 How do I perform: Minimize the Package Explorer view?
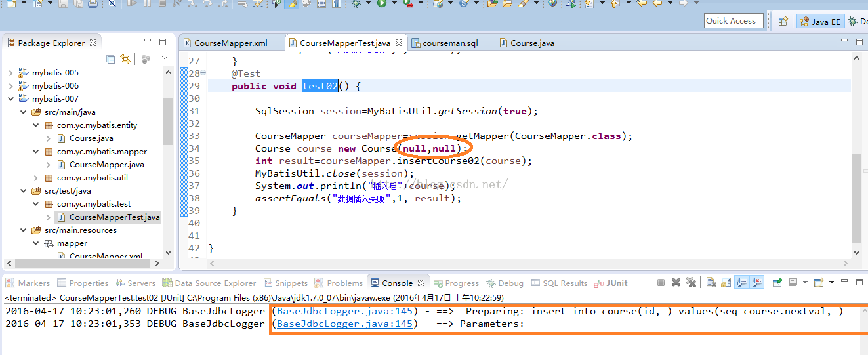pos(146,42)
